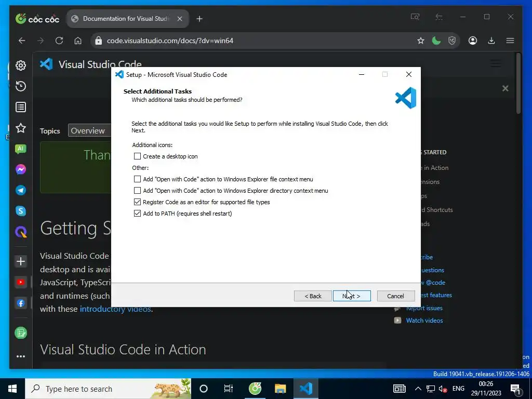The height and width of the screenshot is (399, 532).
Task: Open ad-block shield icon in address bar
Action: [452, 41]
